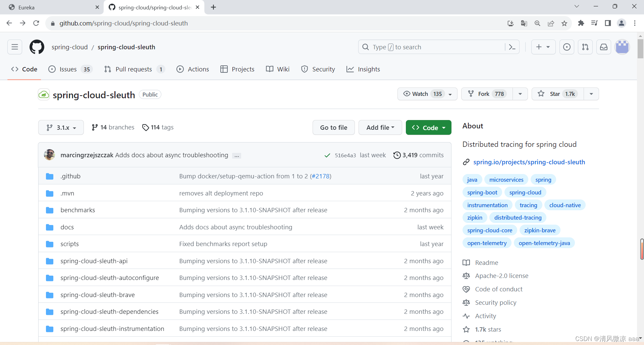
Task: Open the notifications inbox icon
Action: tap(604, 47)
